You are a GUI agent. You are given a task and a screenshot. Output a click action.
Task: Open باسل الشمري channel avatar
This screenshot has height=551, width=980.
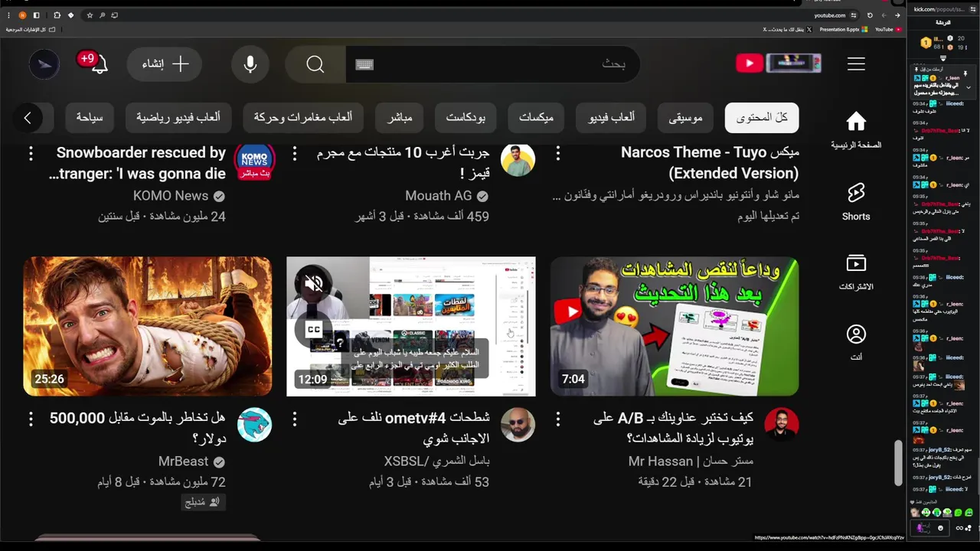[x=518, y=425]
